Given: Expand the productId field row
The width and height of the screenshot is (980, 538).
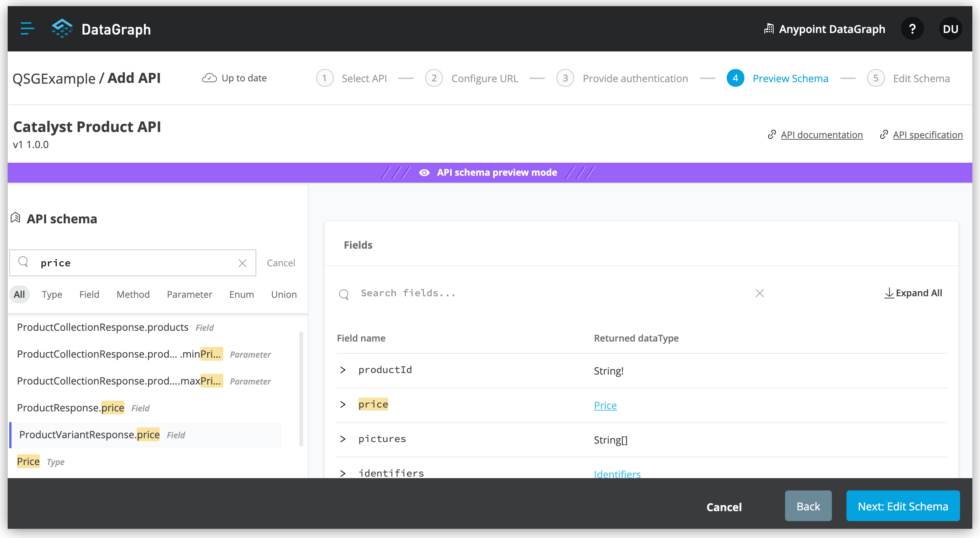Looking at the screenshot, I should point(343,370).
